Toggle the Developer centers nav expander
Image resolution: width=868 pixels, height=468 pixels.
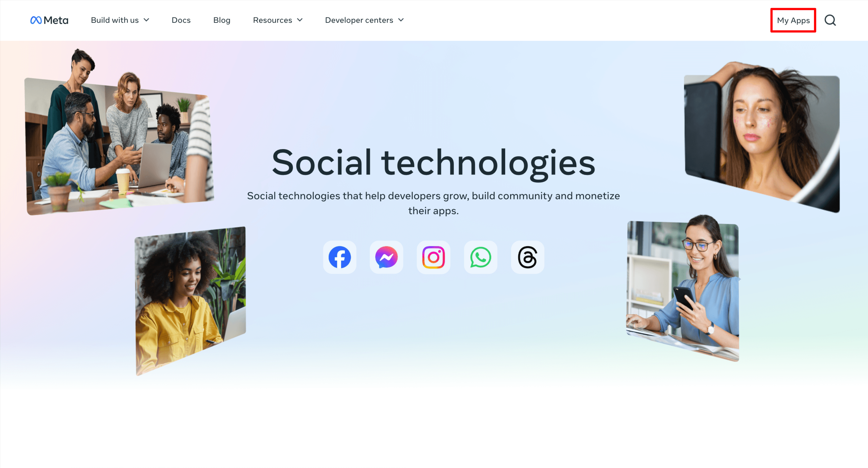tap(402, 20)
